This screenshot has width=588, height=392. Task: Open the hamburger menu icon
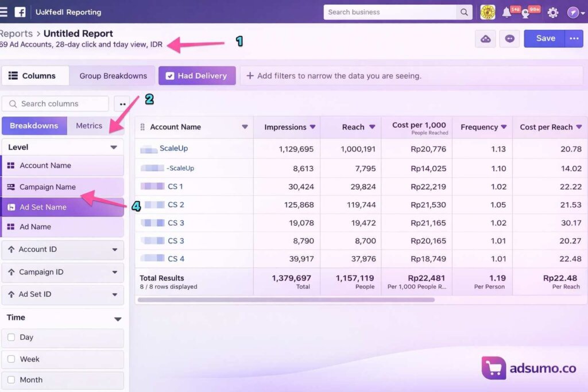click(4, 12)
